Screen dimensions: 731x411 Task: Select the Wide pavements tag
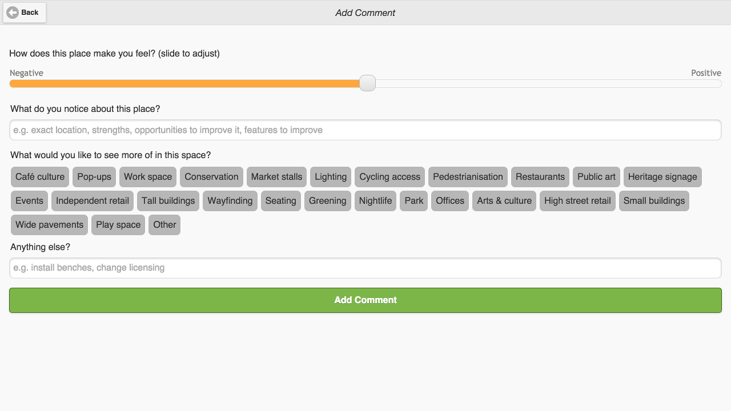(x=49, y=225)
